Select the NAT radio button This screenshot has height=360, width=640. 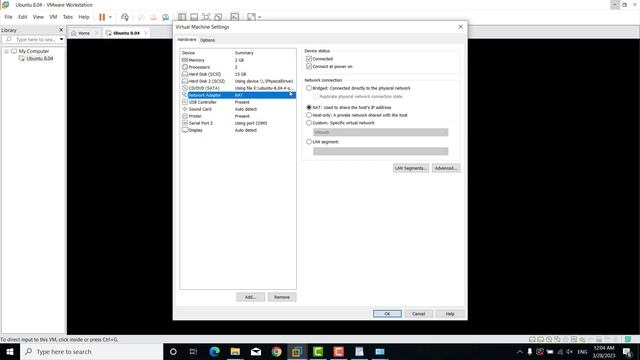pos(309,107)
